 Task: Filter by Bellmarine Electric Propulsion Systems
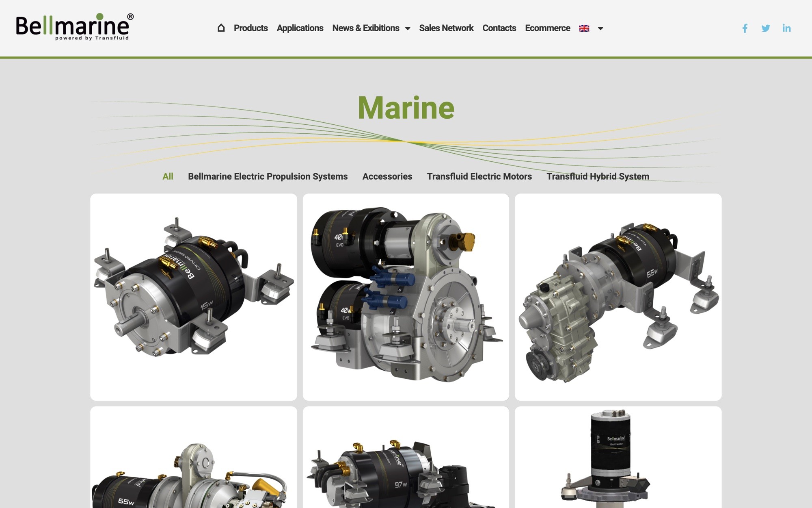tap(268, 176)
